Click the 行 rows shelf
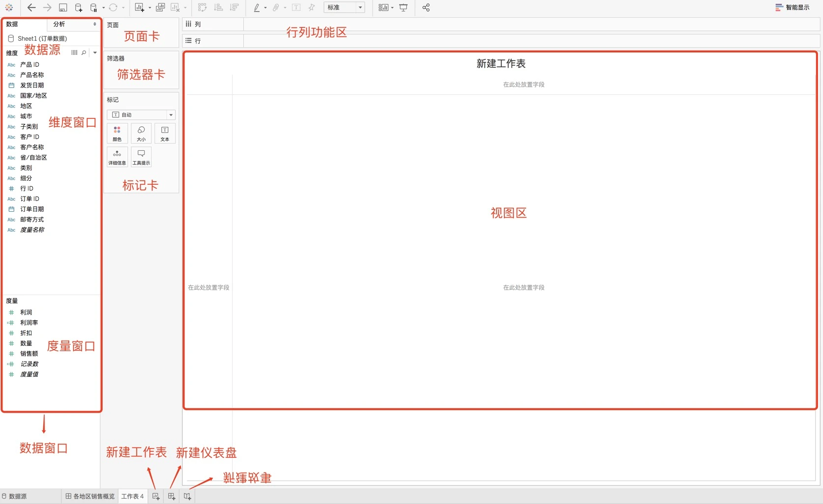 click(x=501, y=41)
